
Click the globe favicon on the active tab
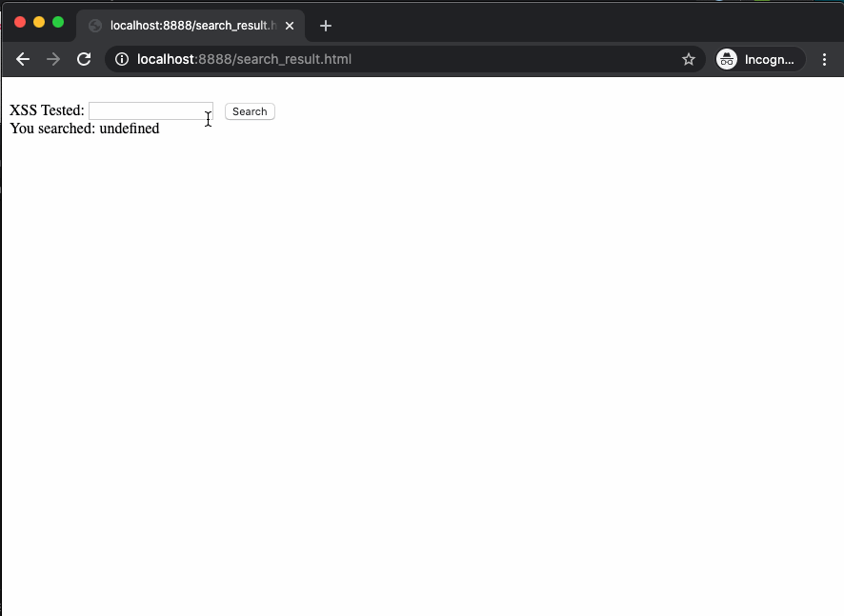coord(94,26)
